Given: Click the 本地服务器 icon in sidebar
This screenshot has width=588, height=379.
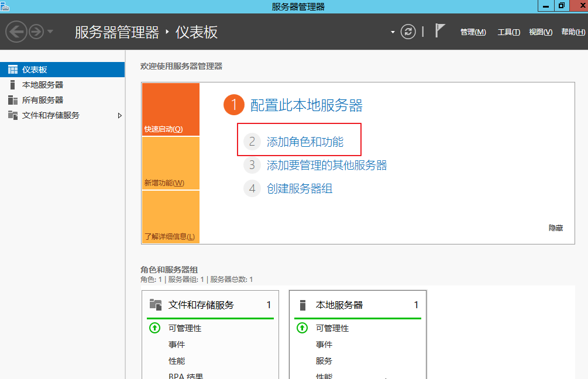Looking at the screenshot, I should 13,85.
